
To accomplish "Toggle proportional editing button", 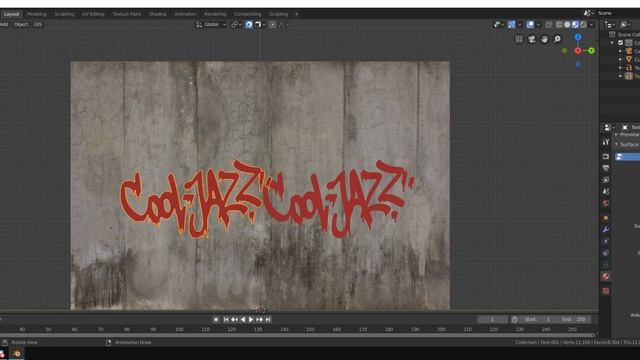I will 273,25.
